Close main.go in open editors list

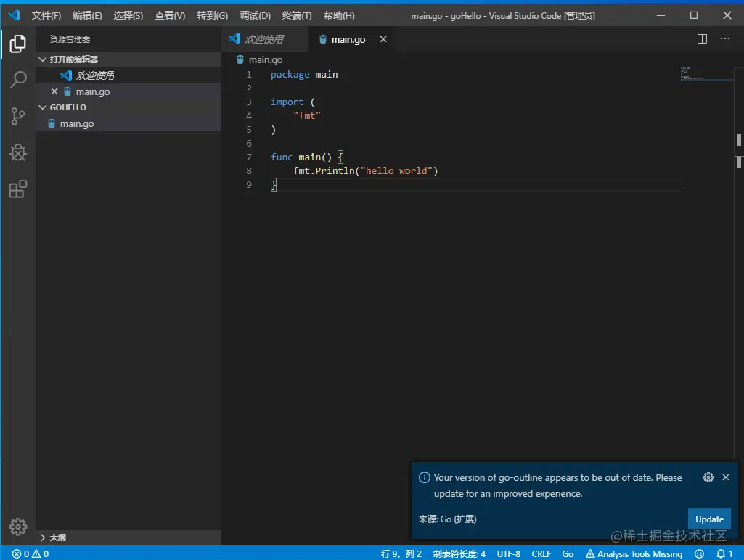click(x=54, y=91)
